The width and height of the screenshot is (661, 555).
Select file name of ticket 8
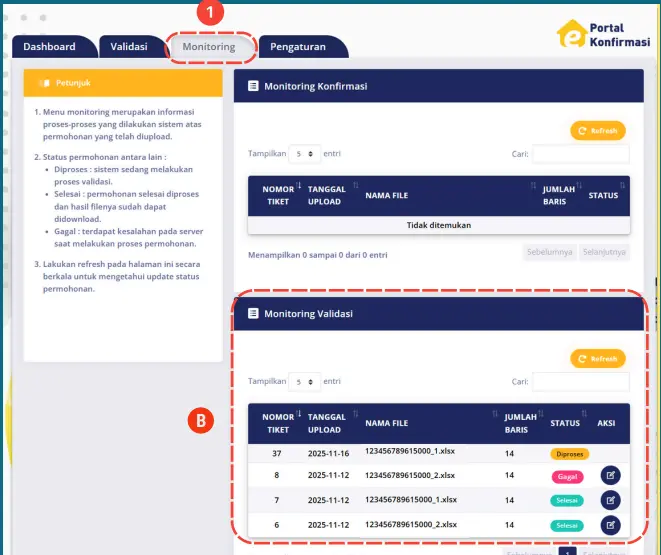tap(410, 475)
